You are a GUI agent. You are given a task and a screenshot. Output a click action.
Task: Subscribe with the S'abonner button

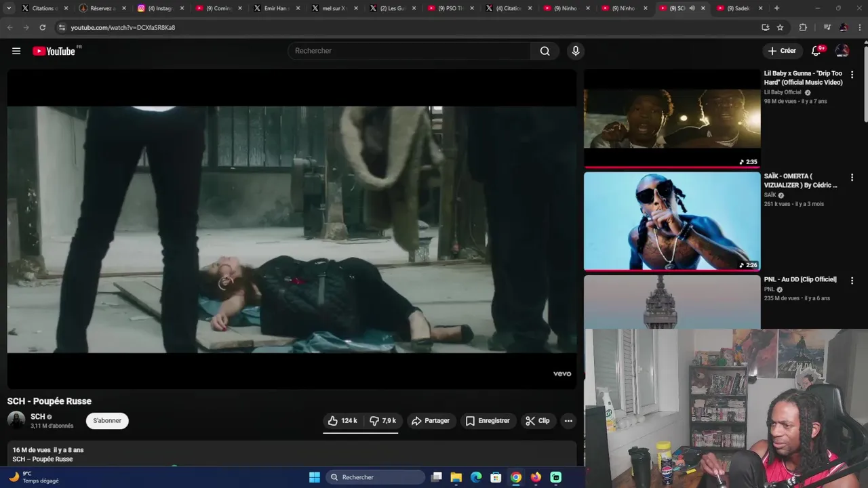(107, 421)
